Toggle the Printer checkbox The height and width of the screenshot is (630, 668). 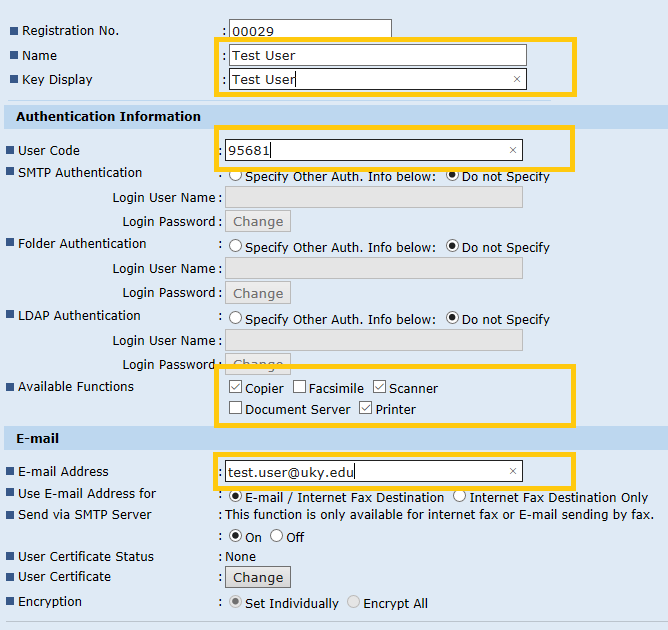click(x=366, y=408)
